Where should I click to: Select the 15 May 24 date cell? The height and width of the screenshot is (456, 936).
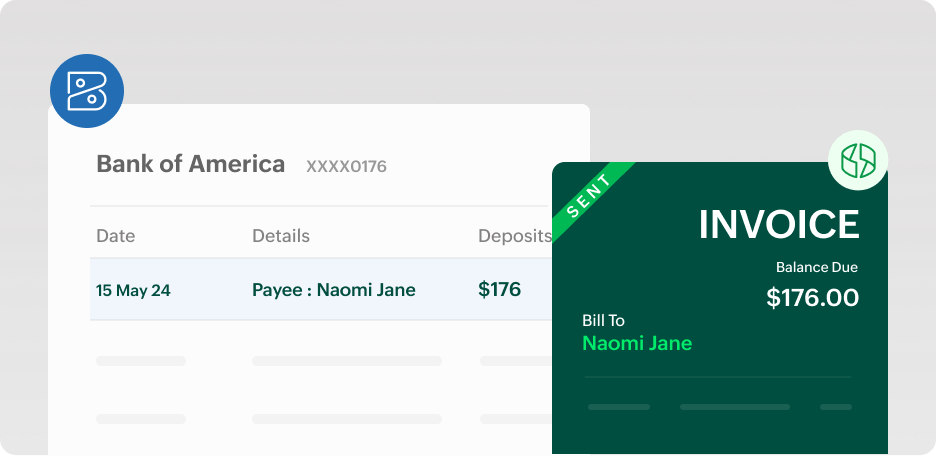133,291
